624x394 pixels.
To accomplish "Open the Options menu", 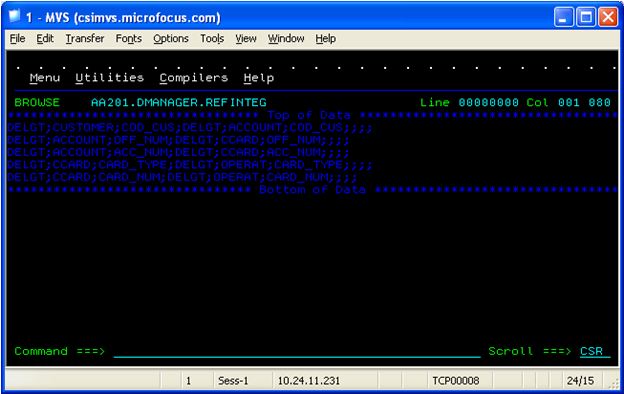I will (171, 39).
